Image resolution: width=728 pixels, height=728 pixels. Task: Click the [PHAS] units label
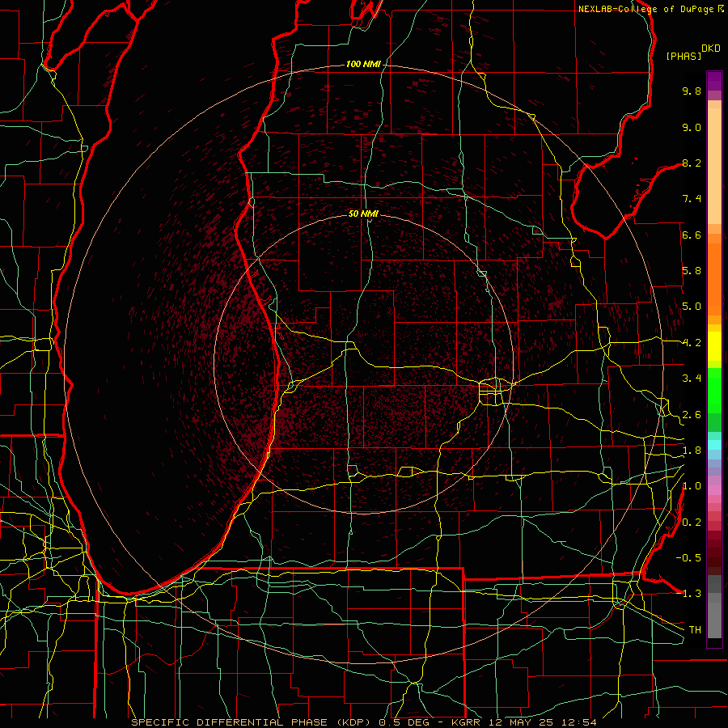click(684, 56)
